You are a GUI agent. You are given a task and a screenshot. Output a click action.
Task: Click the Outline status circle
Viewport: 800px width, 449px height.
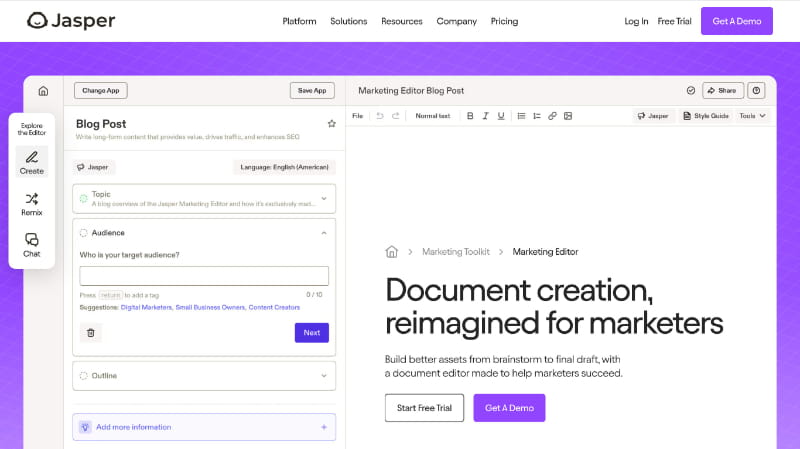(x=83, y=376)
